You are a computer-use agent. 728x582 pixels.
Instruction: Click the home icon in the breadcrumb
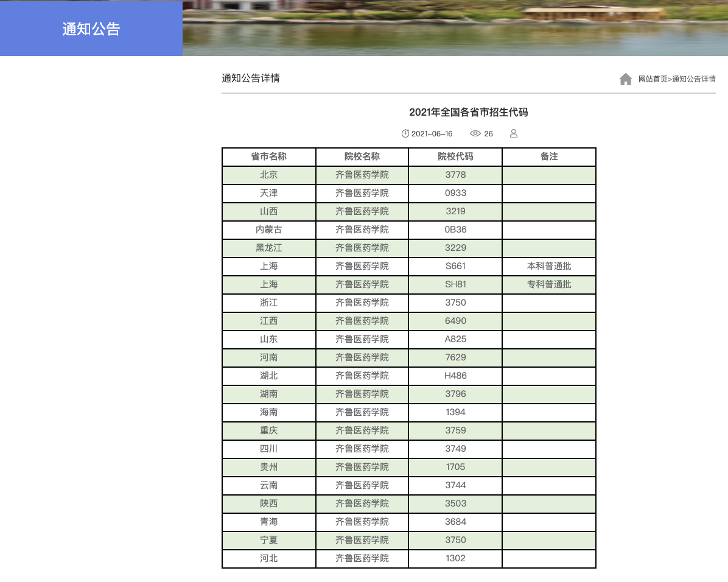pyautogui.click(x=626, y=79)
